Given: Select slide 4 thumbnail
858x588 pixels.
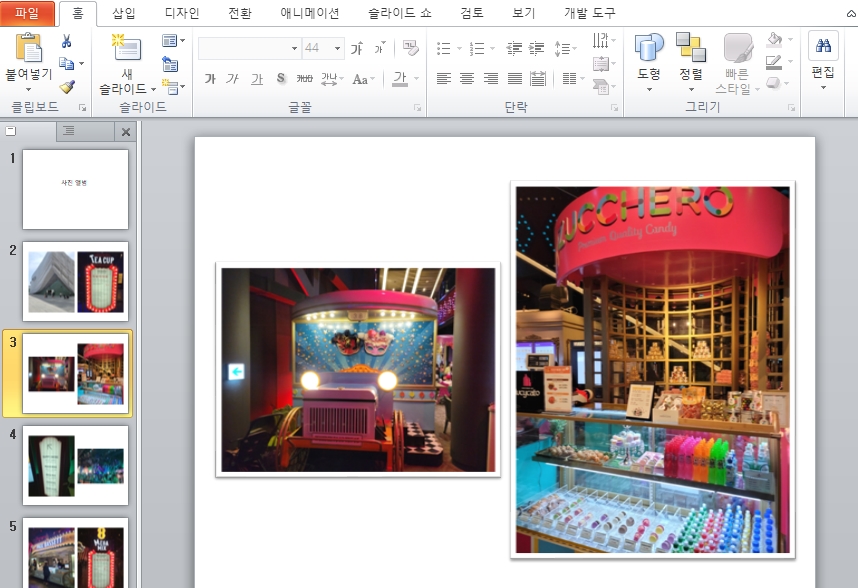Looking at the screenshot, I should coord(76,465).
